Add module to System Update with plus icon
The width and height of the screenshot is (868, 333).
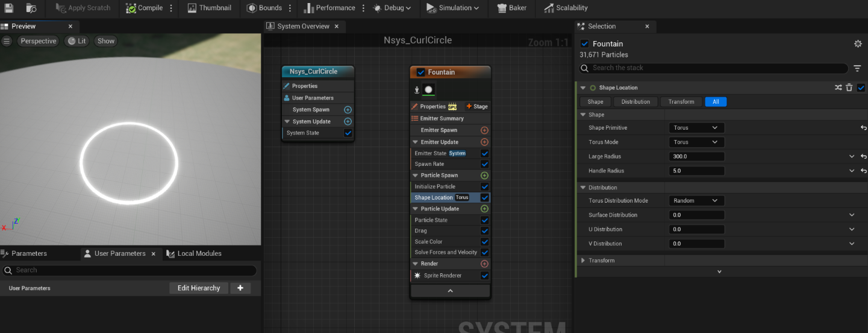point(348,121)
